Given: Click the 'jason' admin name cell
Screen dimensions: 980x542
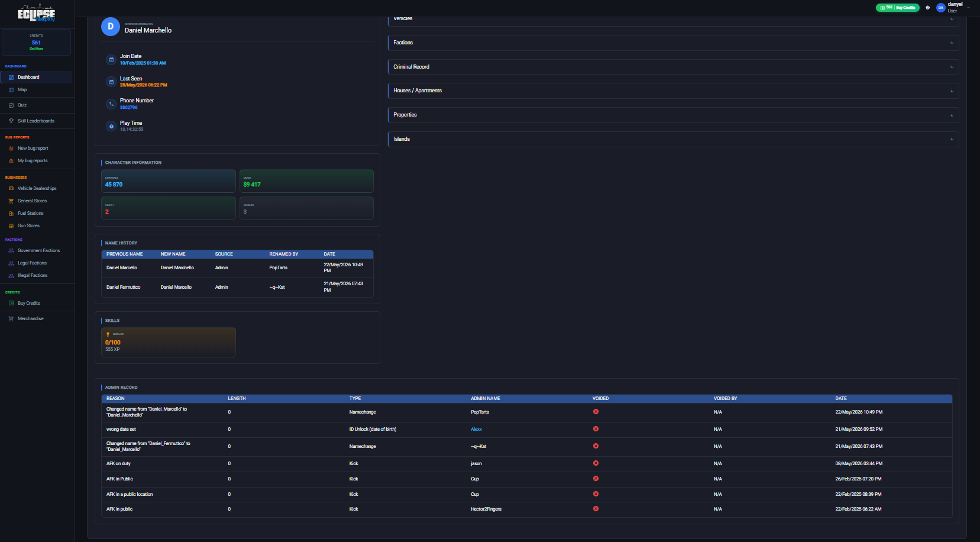Looking at the screenshot, I should pyautogui.click(x=476, y=464).
